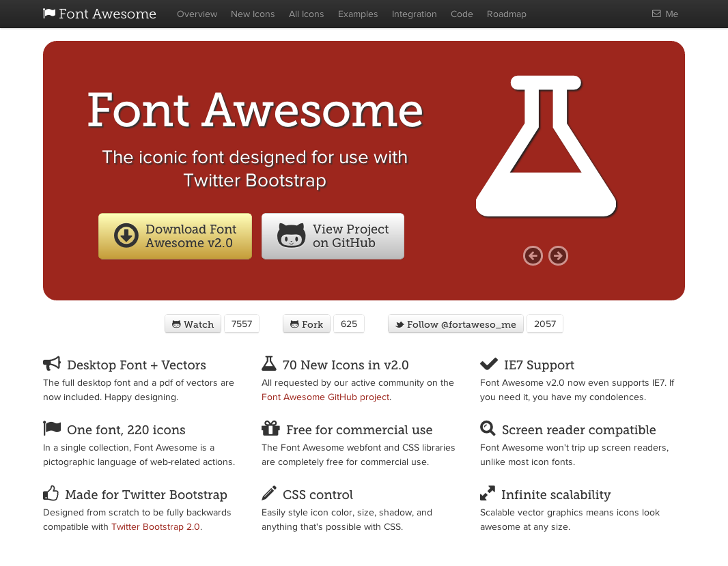Click the large flask icon in the hero banner

click(546, 146)
